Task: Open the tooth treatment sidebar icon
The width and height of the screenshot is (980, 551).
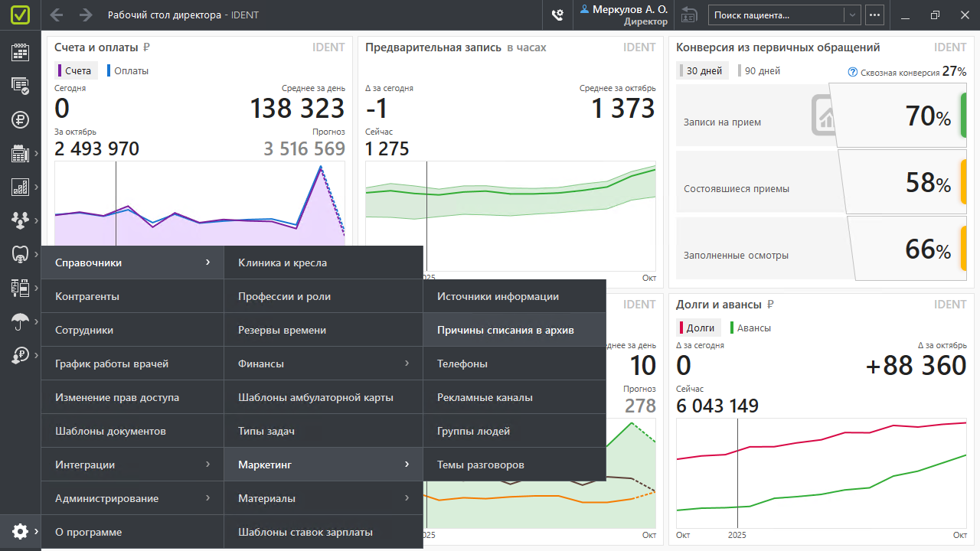Action: [20, 253]
